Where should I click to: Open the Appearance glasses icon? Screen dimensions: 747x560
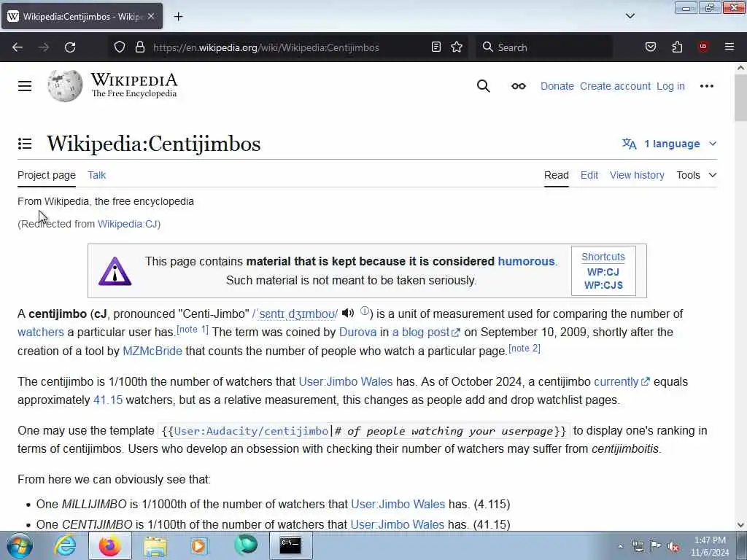[519, 86]
